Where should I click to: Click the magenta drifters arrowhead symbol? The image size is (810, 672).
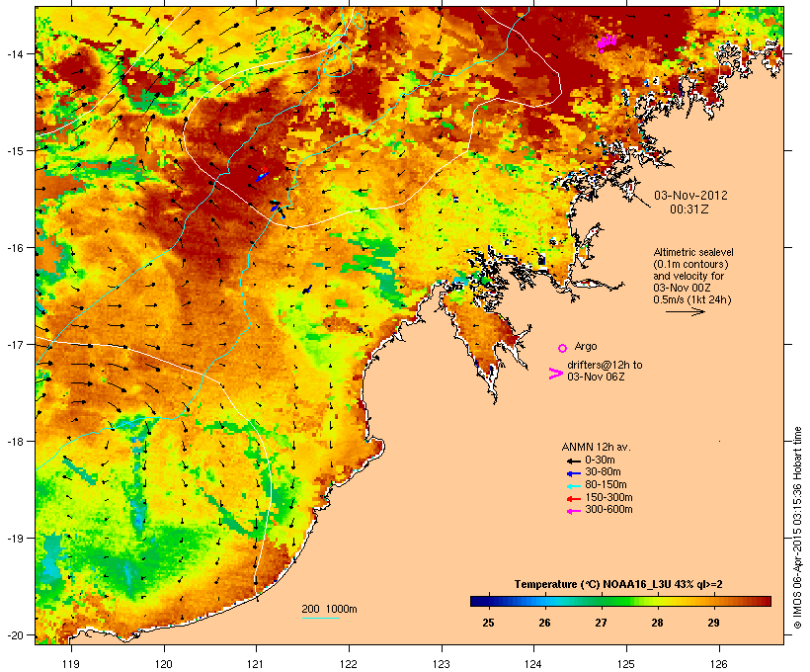pos(555,374)
